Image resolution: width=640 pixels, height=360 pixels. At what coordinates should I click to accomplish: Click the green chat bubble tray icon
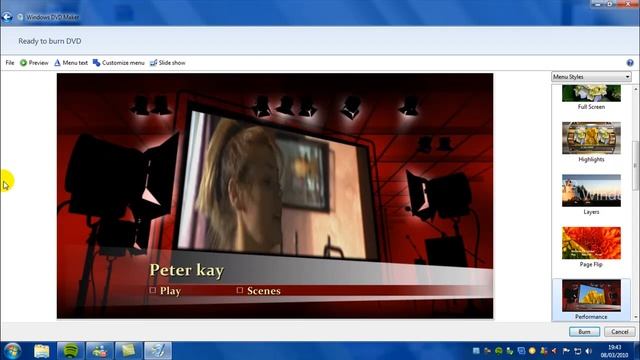pos(498,351)
